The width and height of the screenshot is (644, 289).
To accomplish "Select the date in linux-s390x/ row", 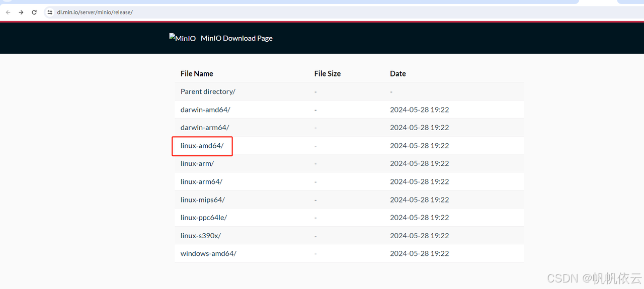I will point(420,236).
